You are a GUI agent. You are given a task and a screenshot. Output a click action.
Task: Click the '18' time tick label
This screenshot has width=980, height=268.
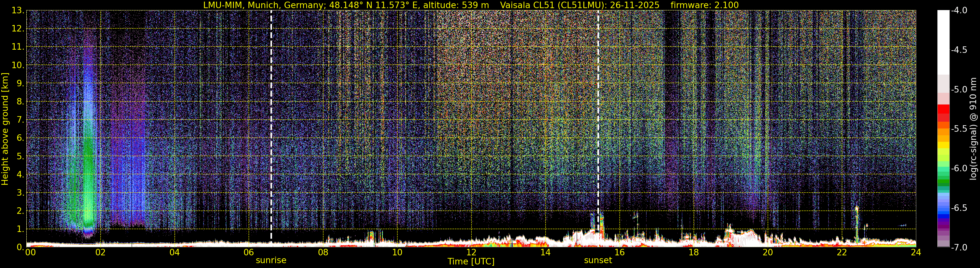(694, 252)
